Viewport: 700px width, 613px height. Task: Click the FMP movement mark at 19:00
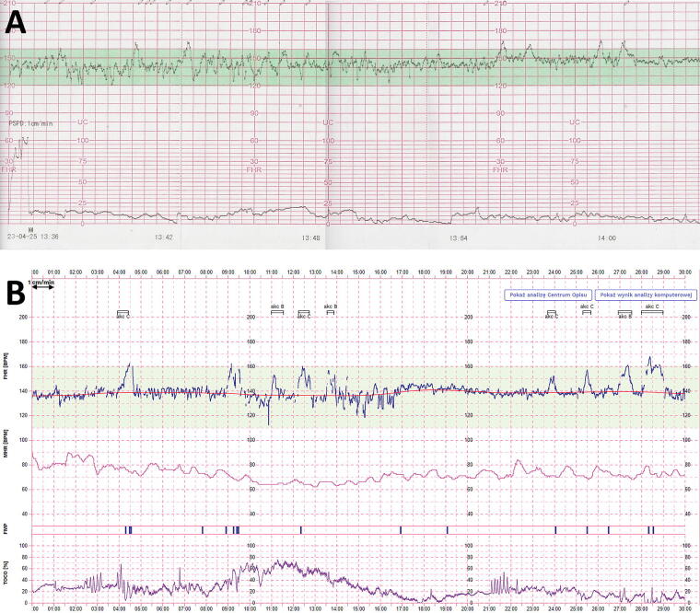coord(447,529)
